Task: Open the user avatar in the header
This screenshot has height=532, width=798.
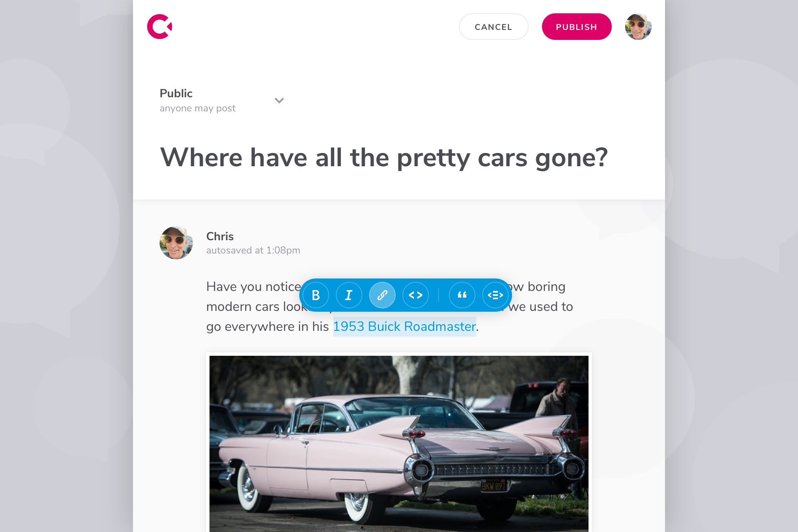Action: 638,27
